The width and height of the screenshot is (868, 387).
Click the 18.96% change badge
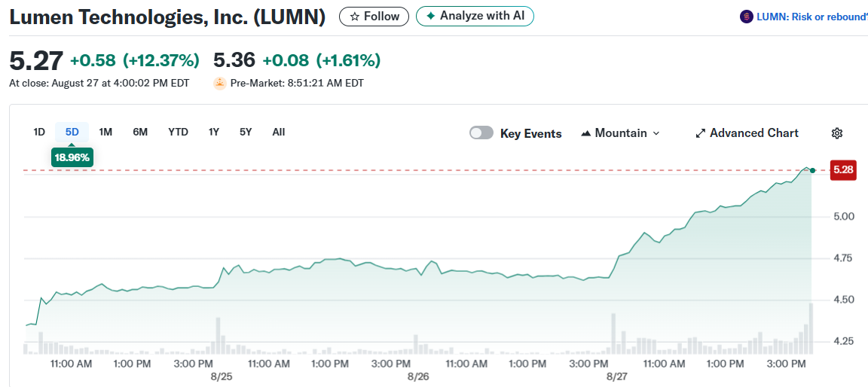(x=72, y=157)
